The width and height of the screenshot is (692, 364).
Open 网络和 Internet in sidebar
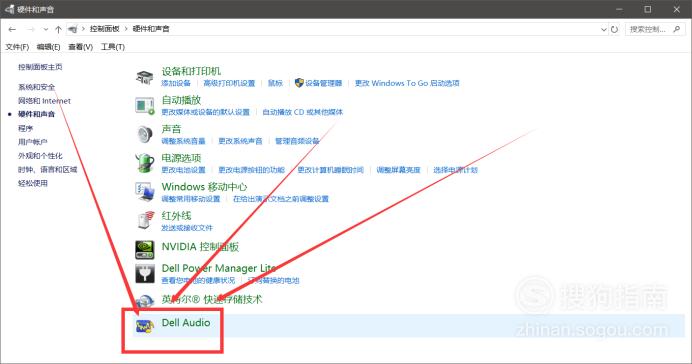pyautogui.click(x=44, y=101)
